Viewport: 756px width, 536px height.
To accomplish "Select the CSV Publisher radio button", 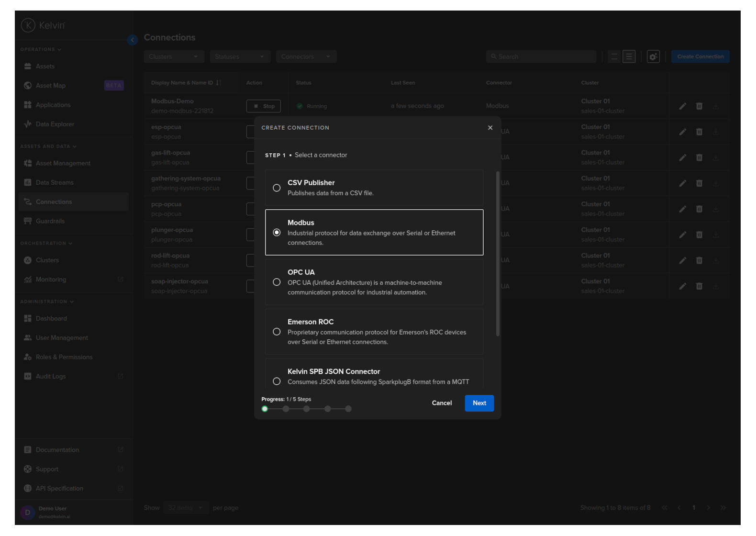I will pyautogui.click(x=277, y=188).
